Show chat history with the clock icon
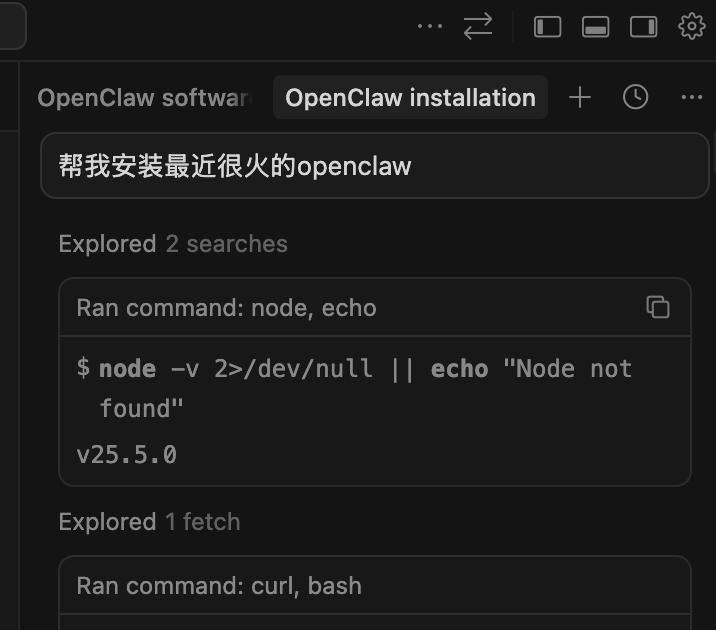The height and width of the screenshot is (630, 716). (636, 97)
